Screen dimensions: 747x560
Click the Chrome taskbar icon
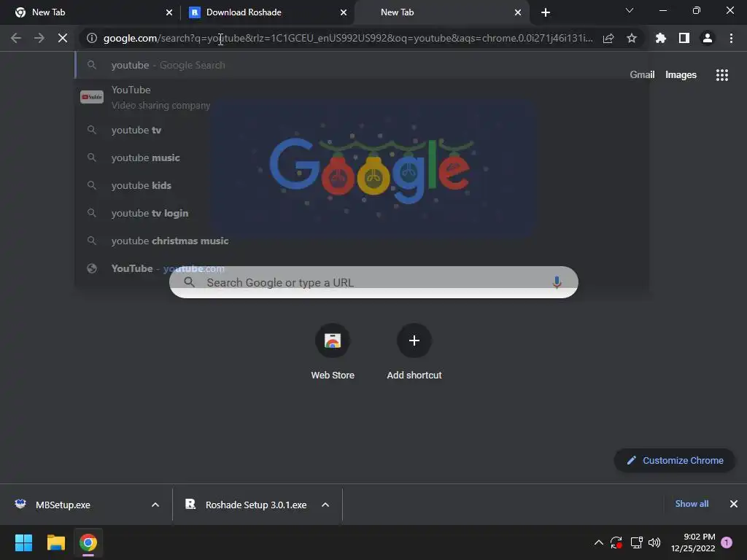click(88, 542)
